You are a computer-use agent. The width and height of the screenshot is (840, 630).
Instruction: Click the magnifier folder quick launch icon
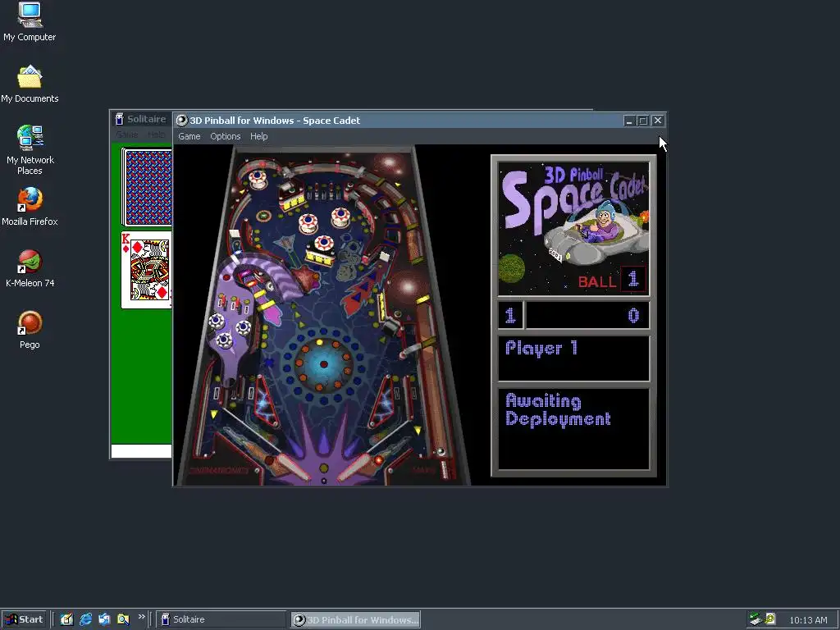pyautogui.click(x=123, y=619)
